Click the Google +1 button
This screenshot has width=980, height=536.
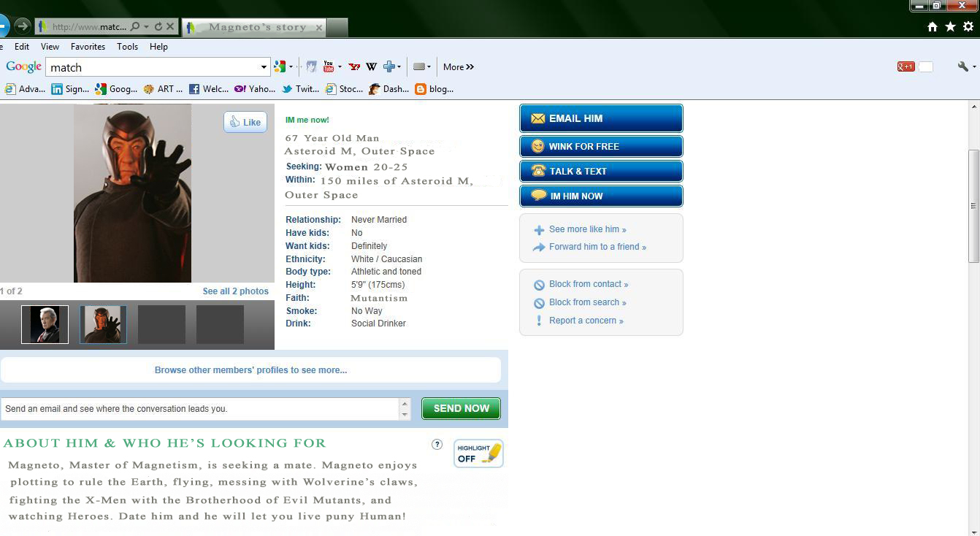click(x=906, y=66)
